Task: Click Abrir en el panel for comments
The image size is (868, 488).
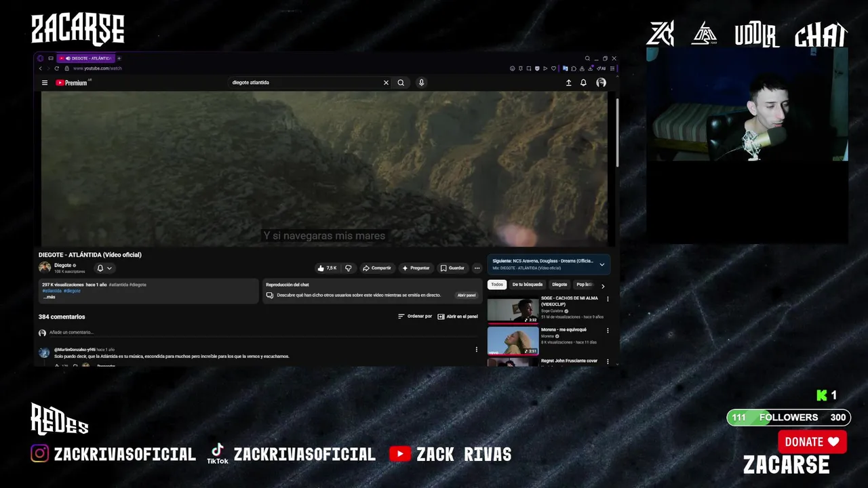Action: pos(458,317)
